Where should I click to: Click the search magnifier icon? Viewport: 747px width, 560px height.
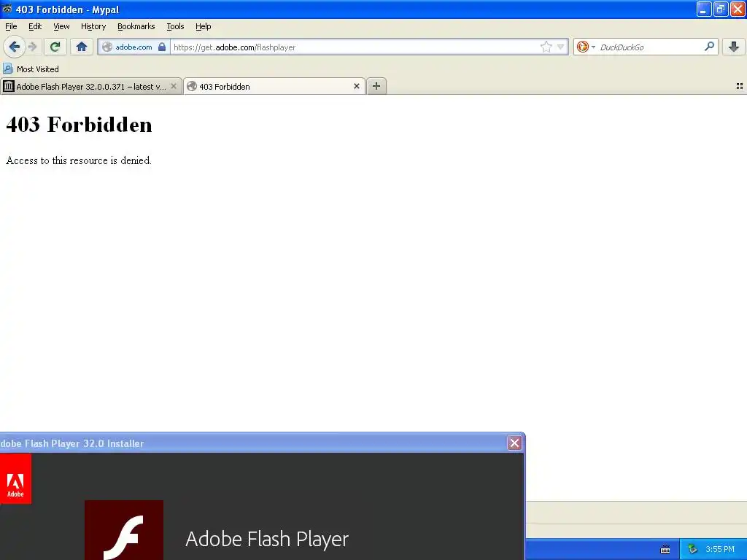click(x=709, y=46)
